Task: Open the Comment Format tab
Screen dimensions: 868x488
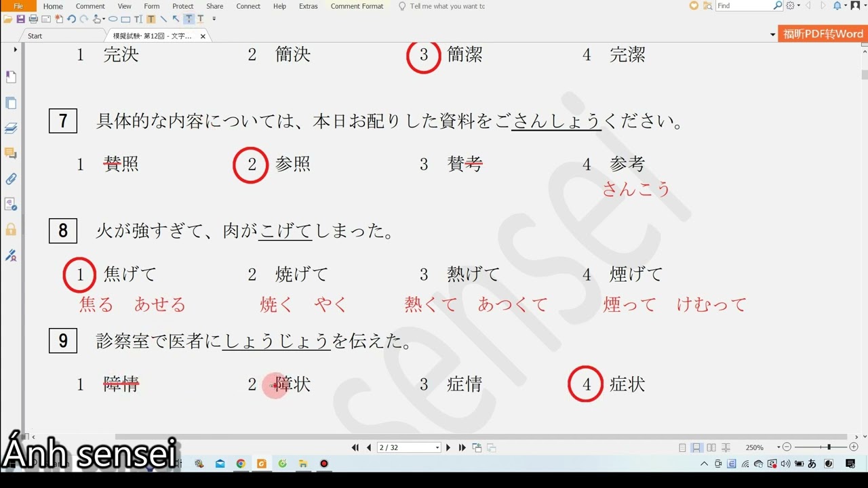Action: (357, 6)
